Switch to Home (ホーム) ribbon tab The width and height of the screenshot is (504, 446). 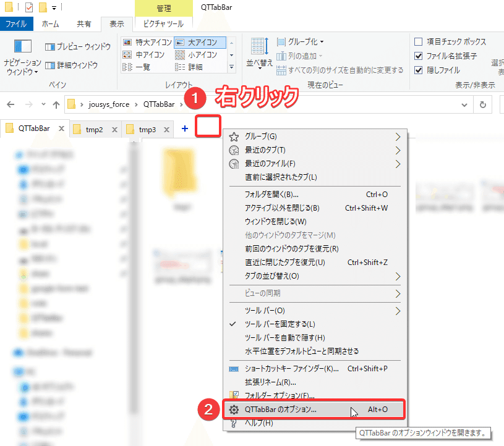click(51, 24)
